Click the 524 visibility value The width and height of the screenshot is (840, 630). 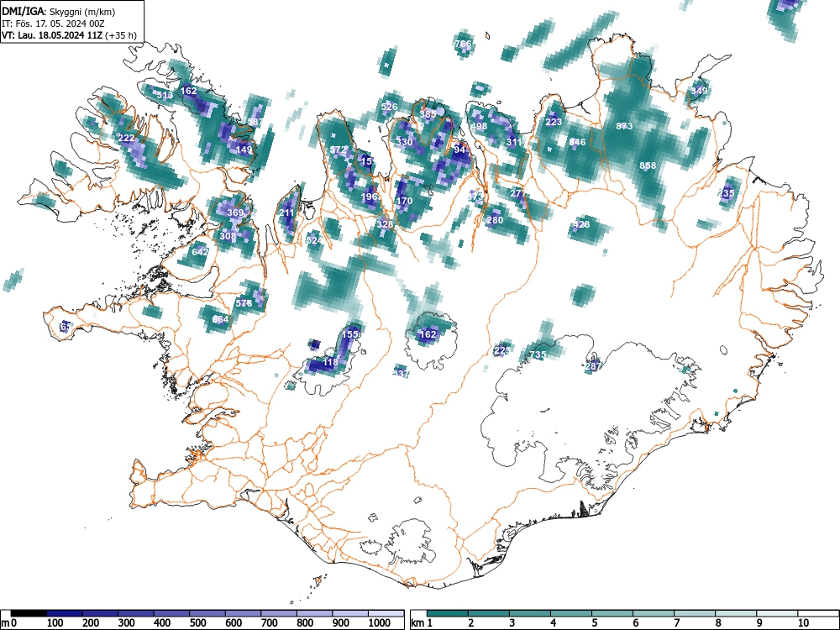(314, 240)
